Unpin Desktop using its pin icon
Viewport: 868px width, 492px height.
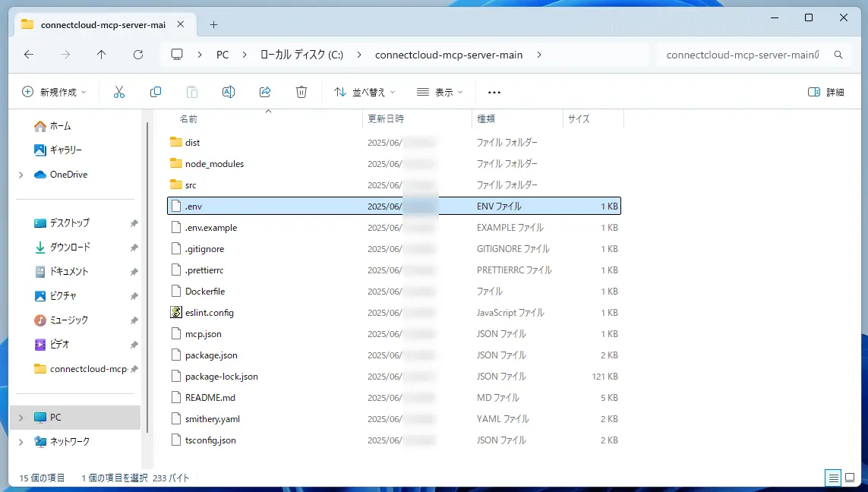[134, 223]
